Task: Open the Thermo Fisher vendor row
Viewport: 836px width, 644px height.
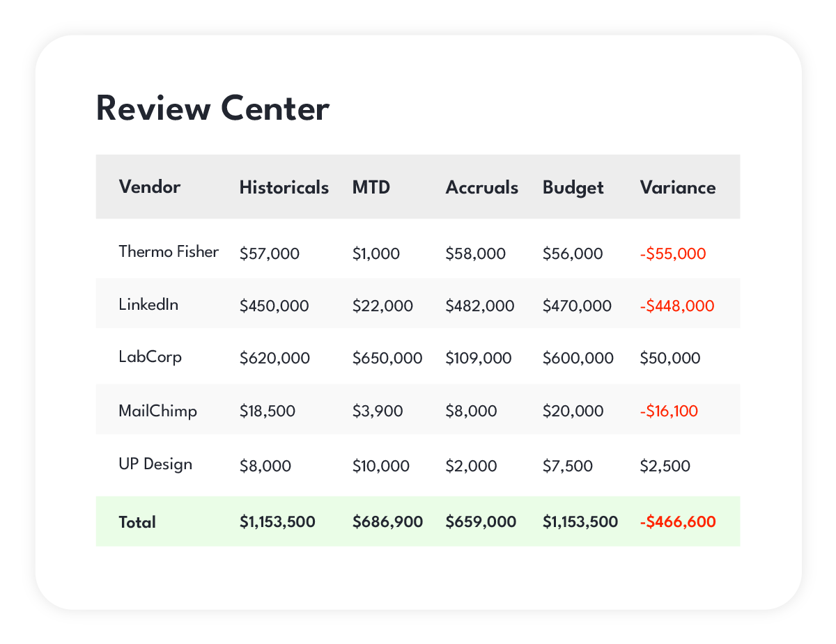Action: tap(169, 251)
